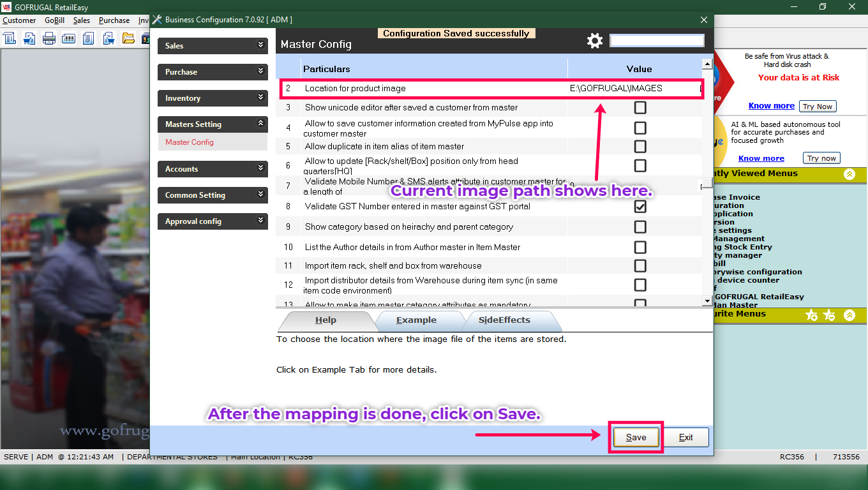The height and width of the screenshot is (490, 868).
Task: Click the Save button
Action: pyautogui.click(x=636, y=437)
